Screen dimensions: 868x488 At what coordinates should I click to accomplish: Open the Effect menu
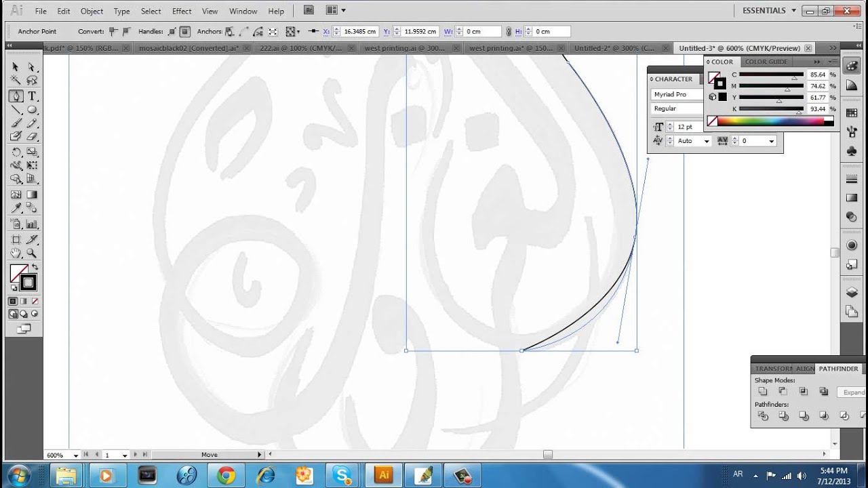(x=182, y=12)
